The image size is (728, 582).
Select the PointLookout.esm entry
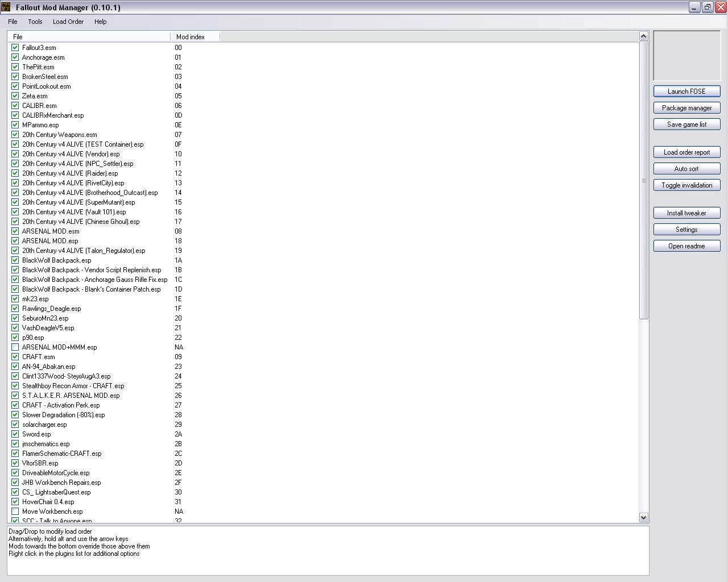tap(47, 86)
